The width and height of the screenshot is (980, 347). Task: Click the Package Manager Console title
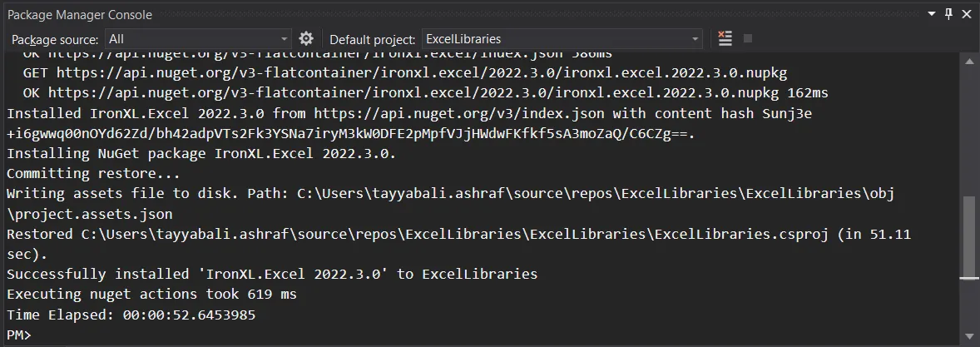(x=80, y=14)
